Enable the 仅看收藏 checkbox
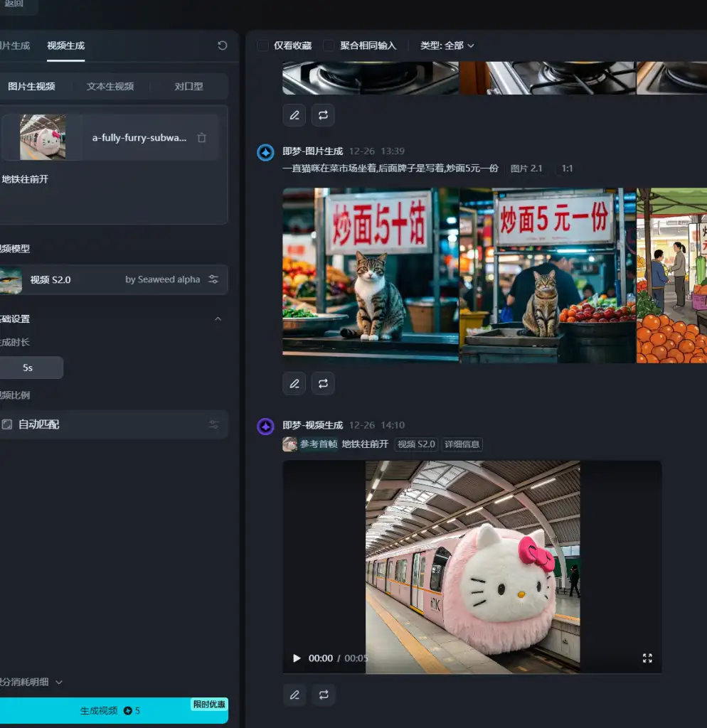 pyautogui.click(x=263, y=45)
